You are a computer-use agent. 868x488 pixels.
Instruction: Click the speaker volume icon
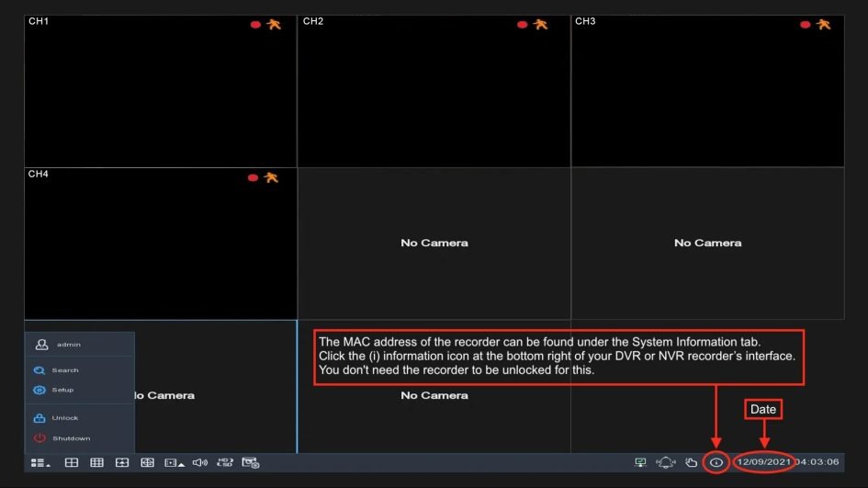(x=199, y=462)
